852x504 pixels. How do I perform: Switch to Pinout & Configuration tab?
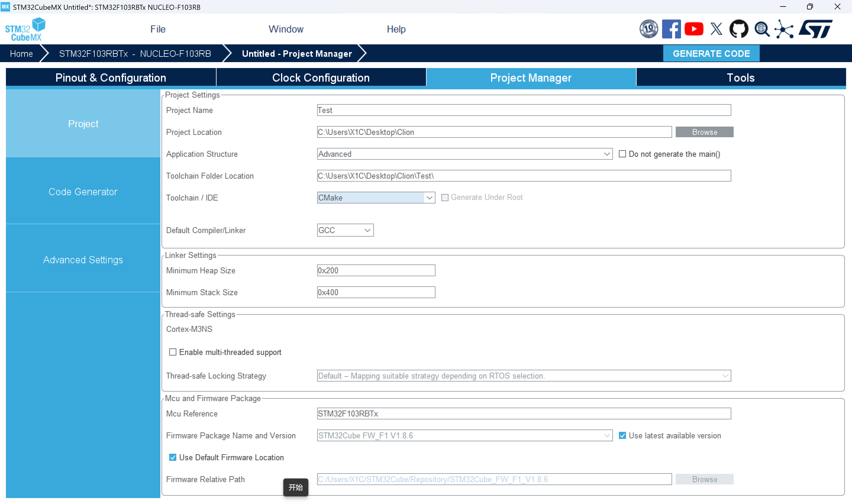[111, 77]
